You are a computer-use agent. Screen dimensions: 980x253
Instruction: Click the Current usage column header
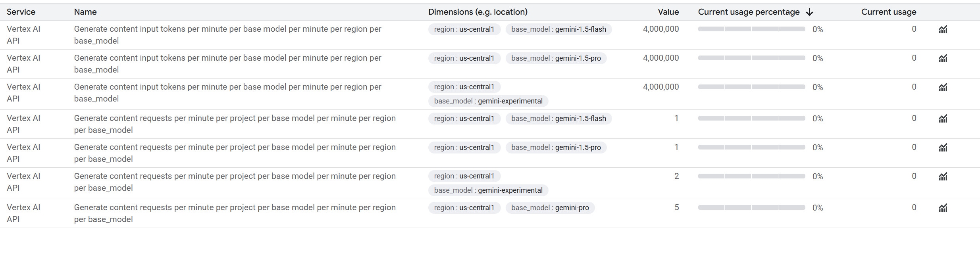pos(888,12)
